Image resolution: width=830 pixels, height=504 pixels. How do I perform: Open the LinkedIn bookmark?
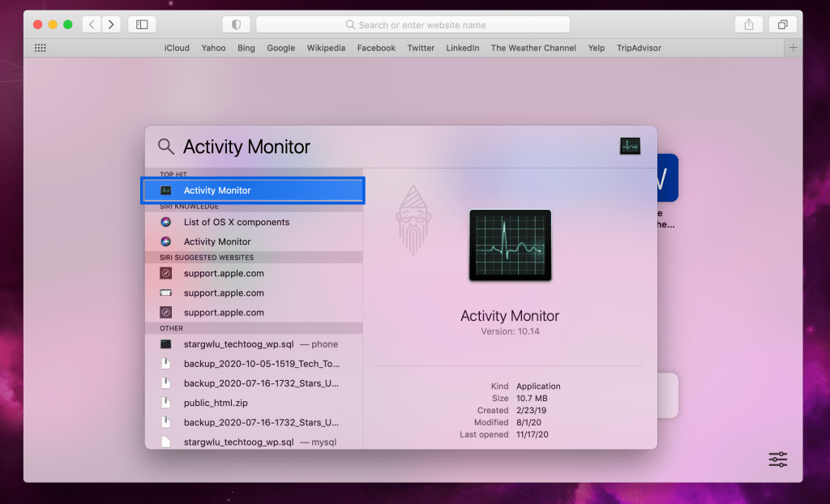pyautogui.click(x=463, y=48)
